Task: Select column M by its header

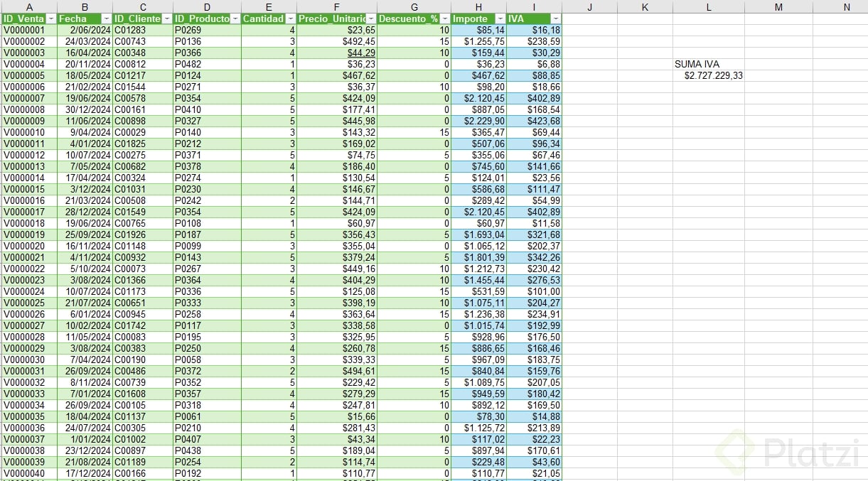Action: pyautogui.click(x=778, y=6)
